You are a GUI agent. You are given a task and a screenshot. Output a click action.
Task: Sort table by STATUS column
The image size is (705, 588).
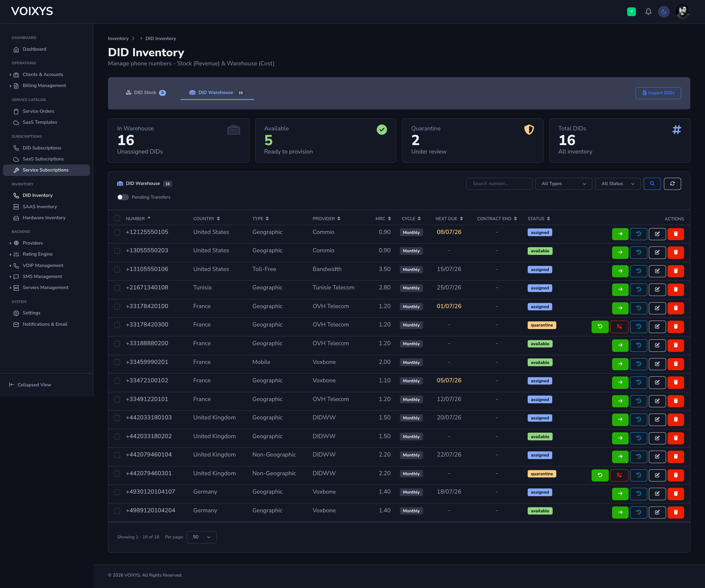[x=538, y=219]
